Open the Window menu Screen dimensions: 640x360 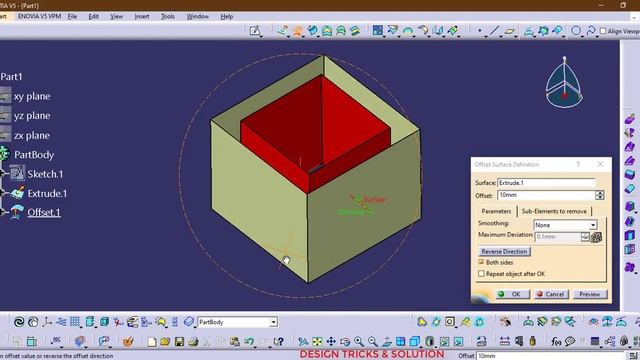tap(198, 16)
